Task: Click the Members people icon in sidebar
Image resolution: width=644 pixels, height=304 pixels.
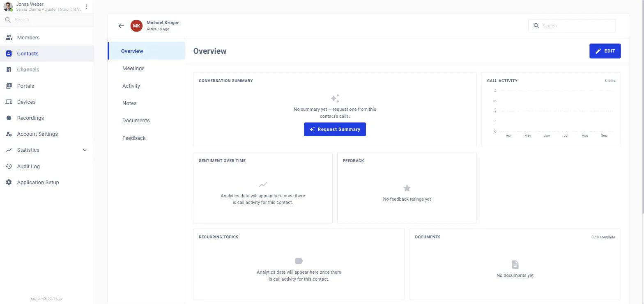Action: (x=9, y=38)
